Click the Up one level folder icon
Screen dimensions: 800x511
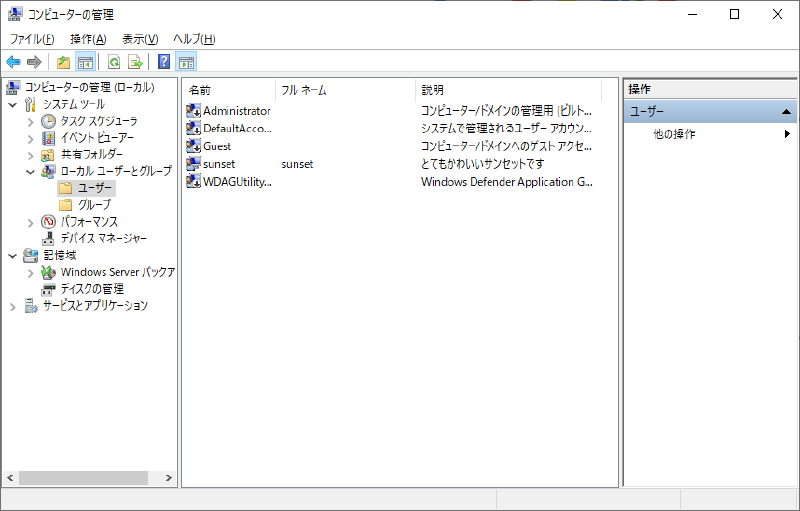[64, 62]
